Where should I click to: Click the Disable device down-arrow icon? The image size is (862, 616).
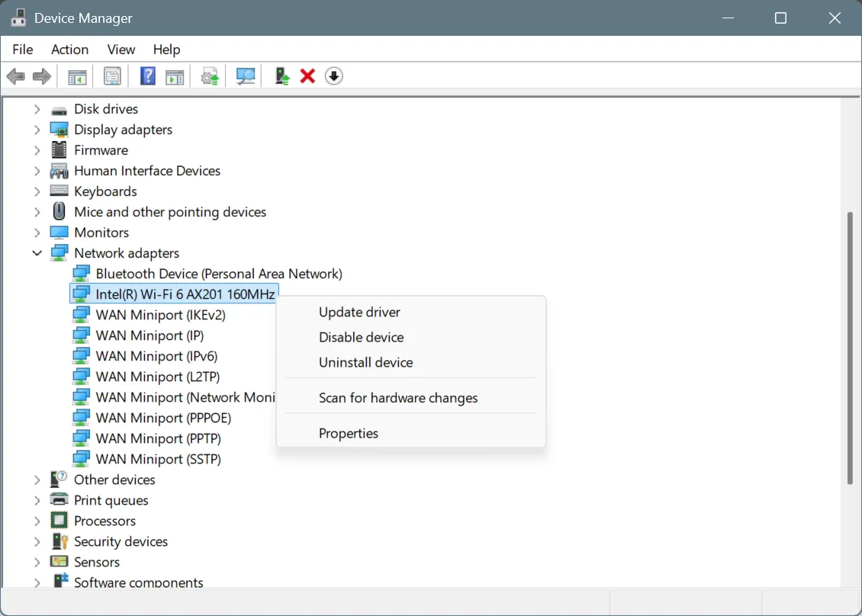333,75
